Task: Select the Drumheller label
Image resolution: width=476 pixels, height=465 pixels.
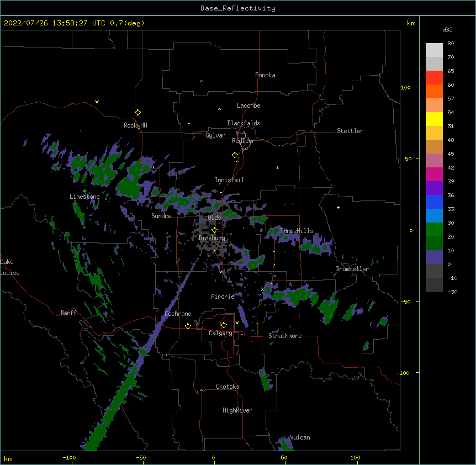Action: pyautogui.click(x=352, y=269)
